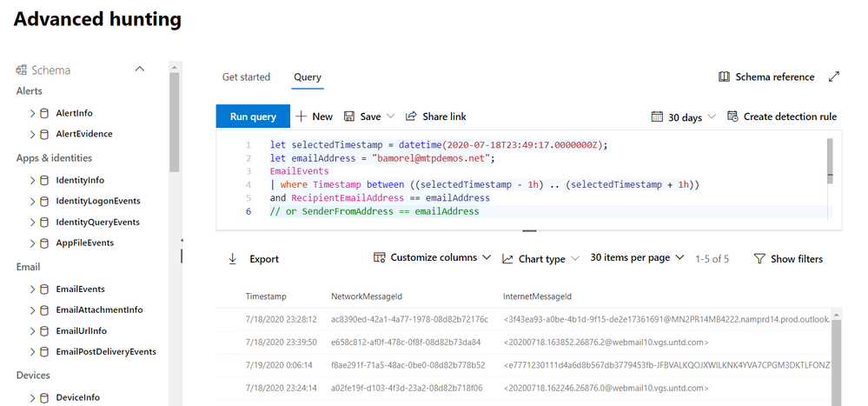This screenshot has height=406, width=868.
Task: Sort by the NetworkMessageId column header
Action: click(367, 296)
